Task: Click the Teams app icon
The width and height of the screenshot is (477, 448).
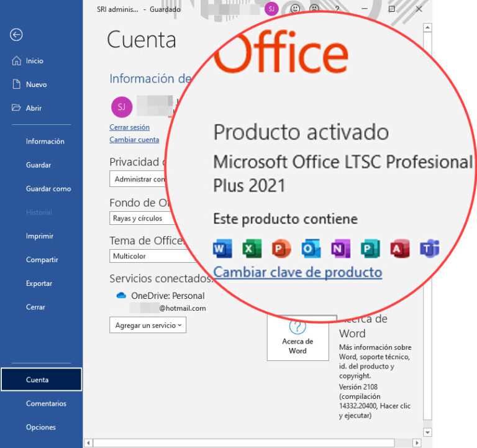Action: click(x=430, y=249)
